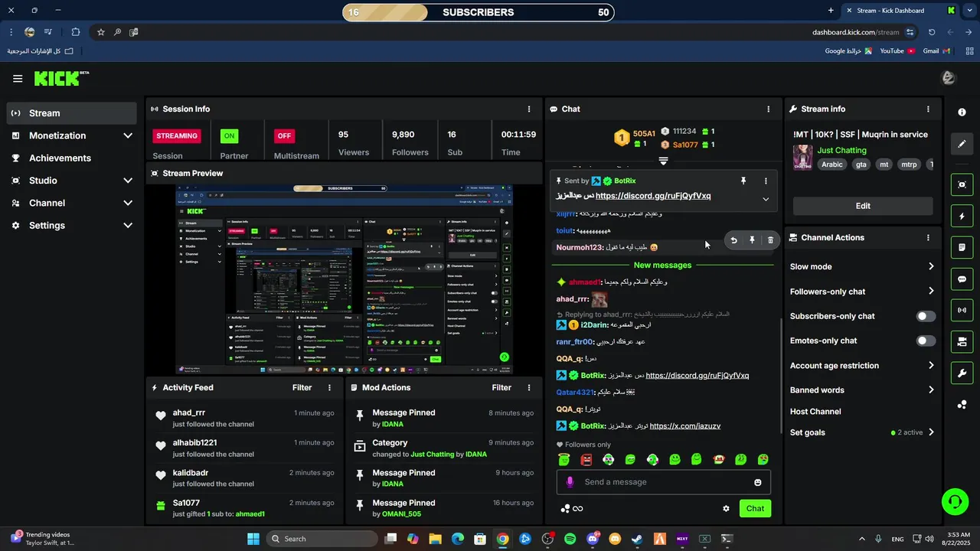Open Followers-only chat options
Image resolution: width=980 pixels, height=551 pixels.
tap(863, 292)
